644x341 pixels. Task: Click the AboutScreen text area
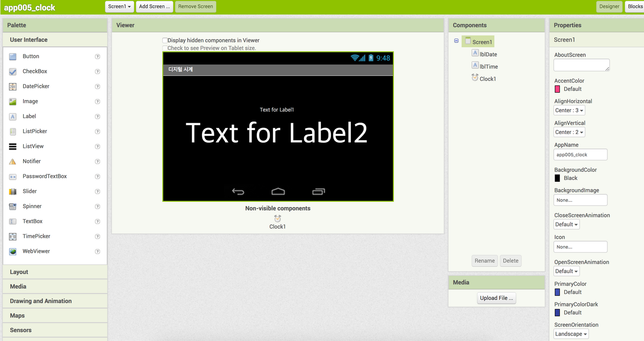pos(582,65)
